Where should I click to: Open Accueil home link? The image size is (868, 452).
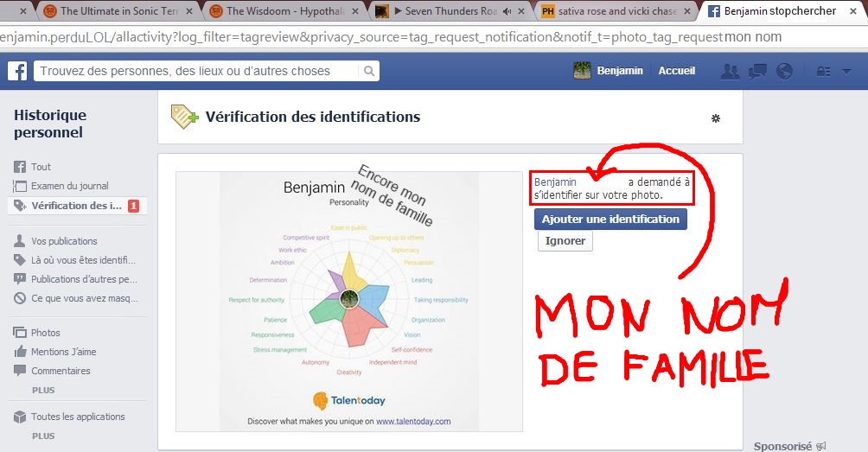click(676, 71)
